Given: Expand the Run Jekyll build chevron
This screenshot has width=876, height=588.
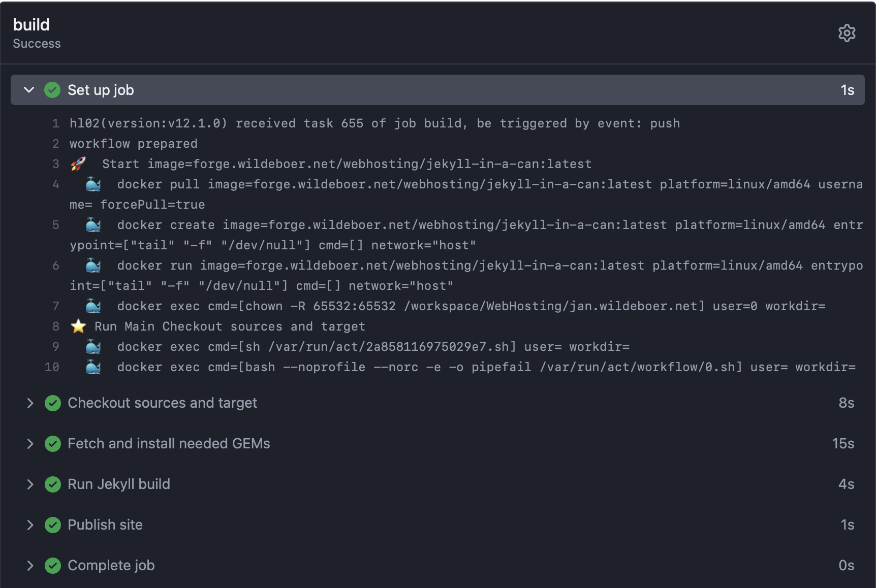Looking at the screenshot, I should [30, 484].
